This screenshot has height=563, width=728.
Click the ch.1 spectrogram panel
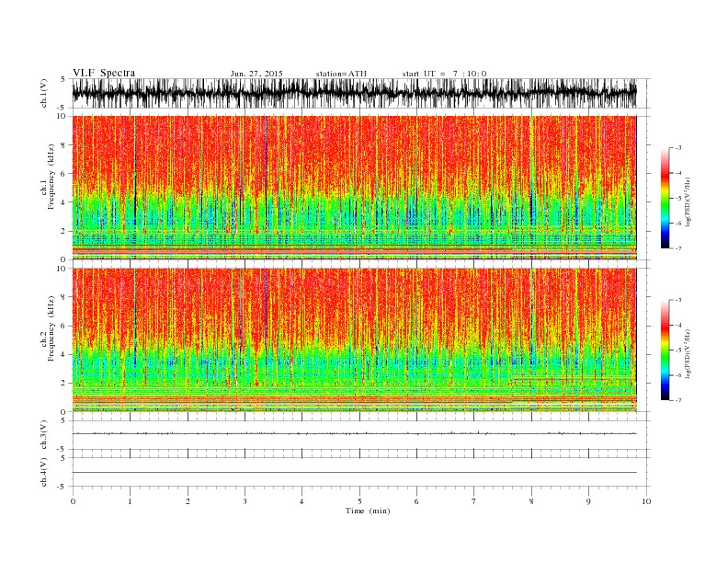(355, 188)
